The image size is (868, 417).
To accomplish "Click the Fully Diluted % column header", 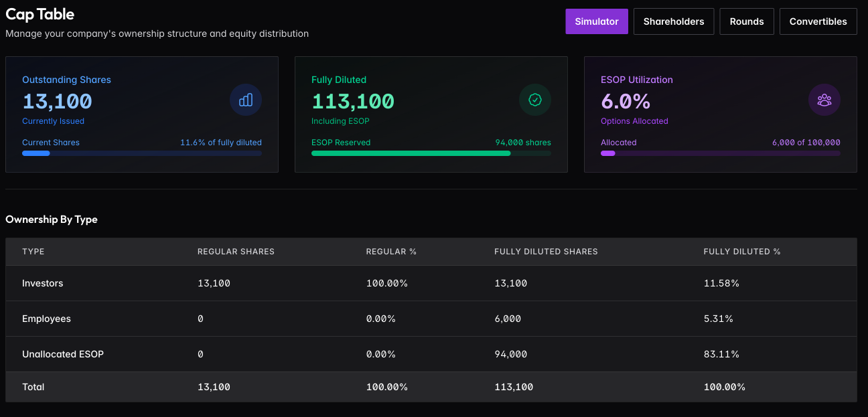I will pos(742,252).
